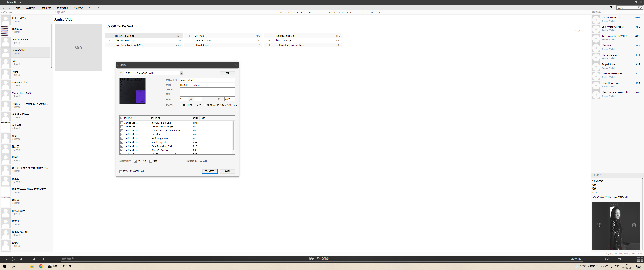Toggle the shuffle arrows icon
The image size is (644, 270).
[619, 259]
